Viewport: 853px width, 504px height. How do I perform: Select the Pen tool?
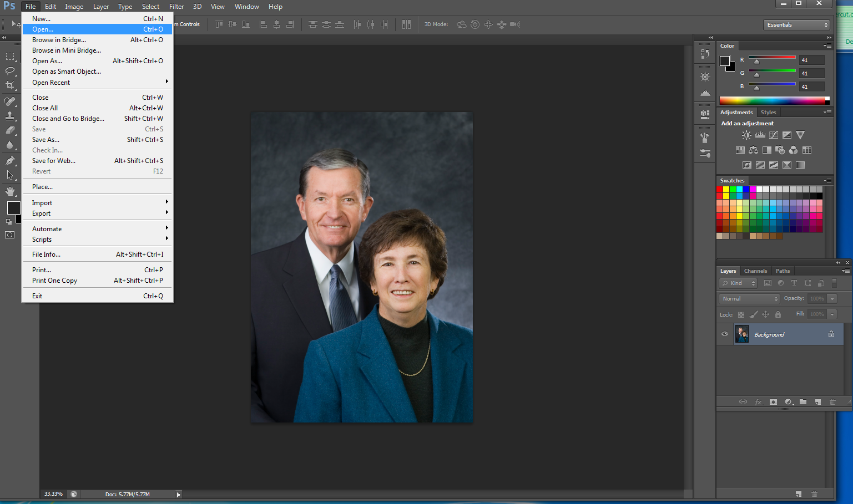(x=10, y=161)
